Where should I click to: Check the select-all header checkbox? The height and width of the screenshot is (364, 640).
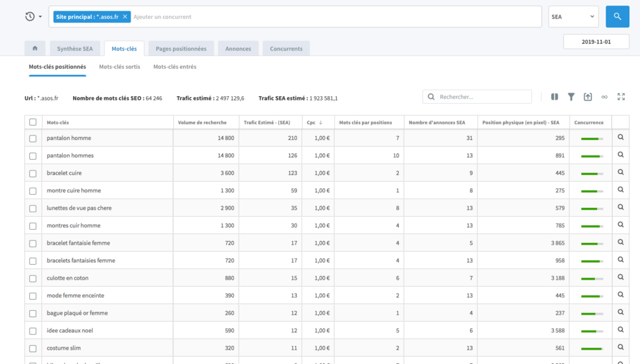tap(33, 122)
